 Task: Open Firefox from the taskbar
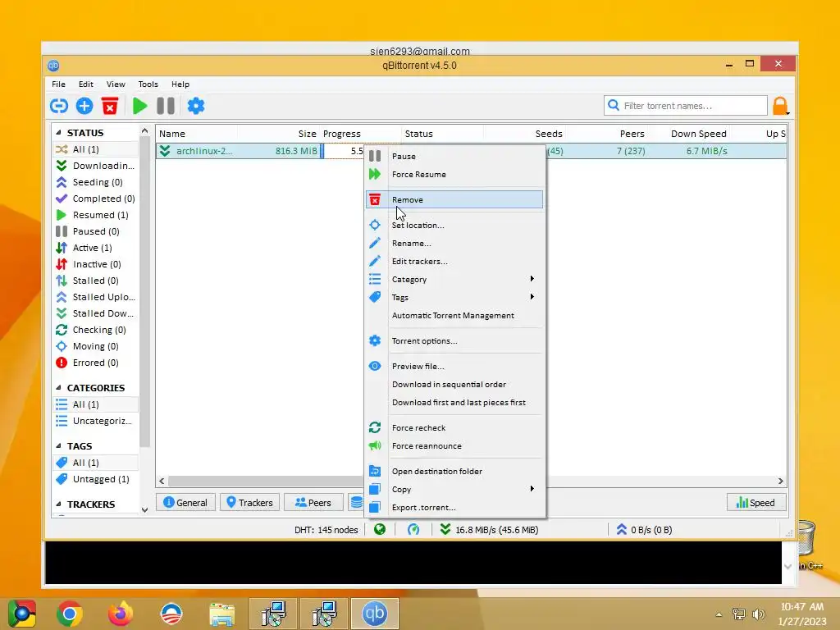pos(120,614)
